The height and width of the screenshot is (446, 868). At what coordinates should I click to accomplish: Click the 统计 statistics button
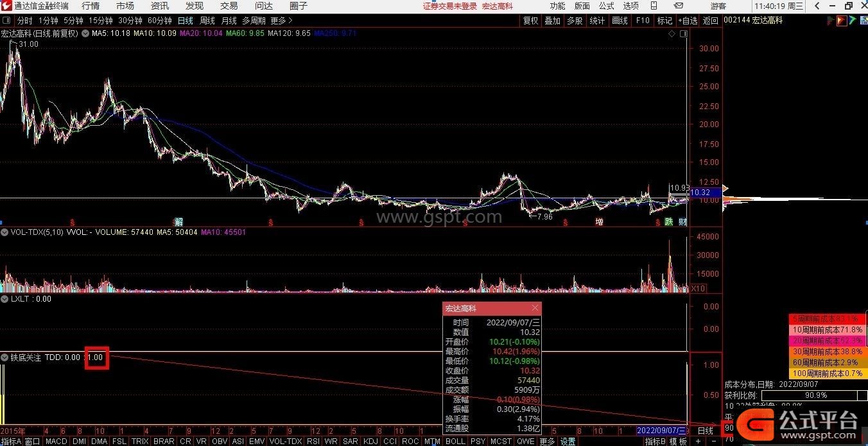(597, 21)
